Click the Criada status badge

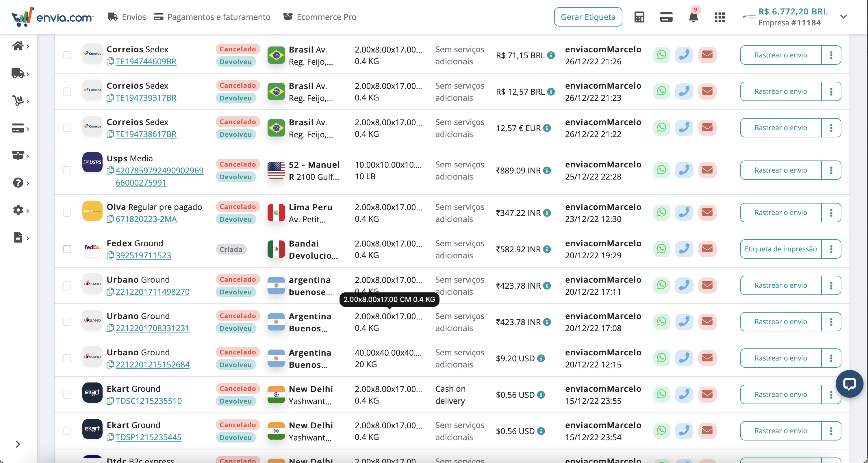tap(231, 249)
